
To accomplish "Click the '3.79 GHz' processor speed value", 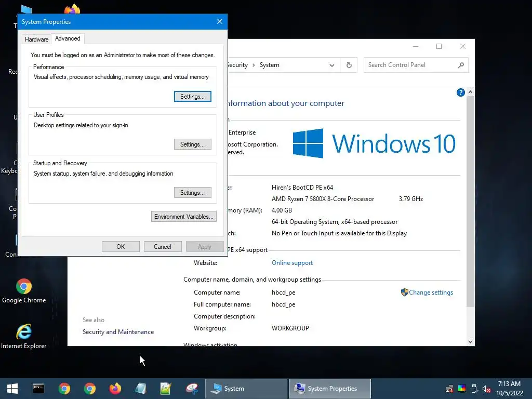I will [x=411, y=199].
